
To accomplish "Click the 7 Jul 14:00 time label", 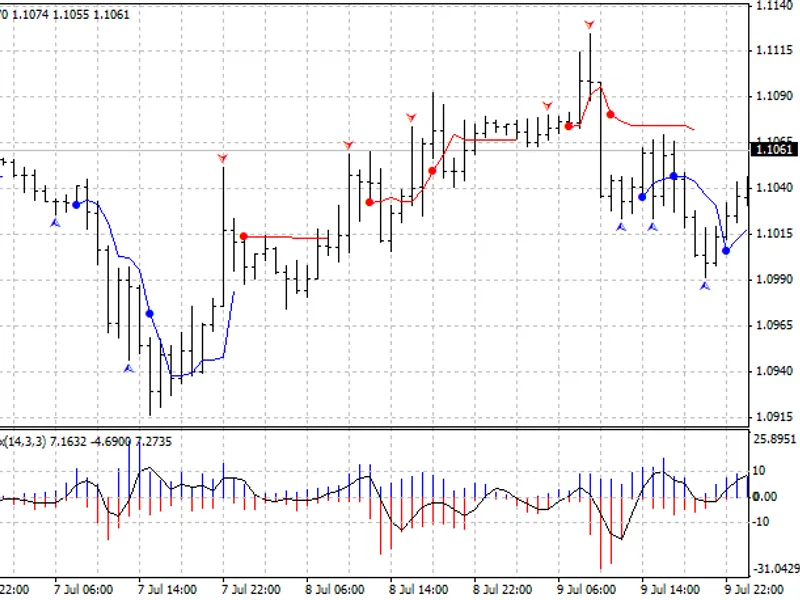I will (167, 590).
